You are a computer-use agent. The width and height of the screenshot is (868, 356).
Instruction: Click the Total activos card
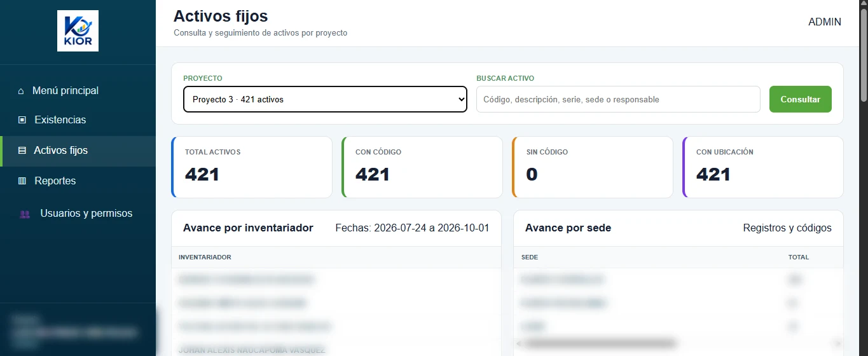(x=252, y=167)
